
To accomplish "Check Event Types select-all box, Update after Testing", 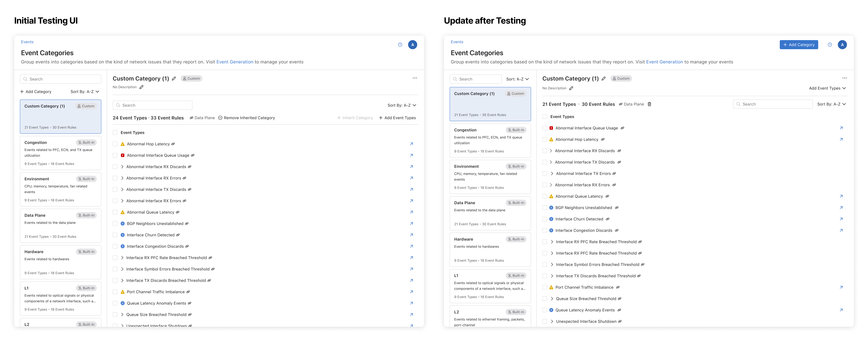I will (545, 117).
